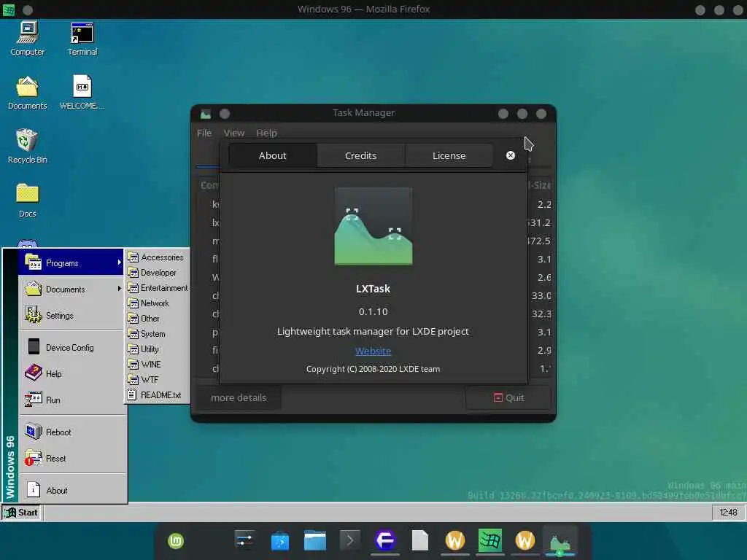Select the About tab

click(x=273, y=156)
